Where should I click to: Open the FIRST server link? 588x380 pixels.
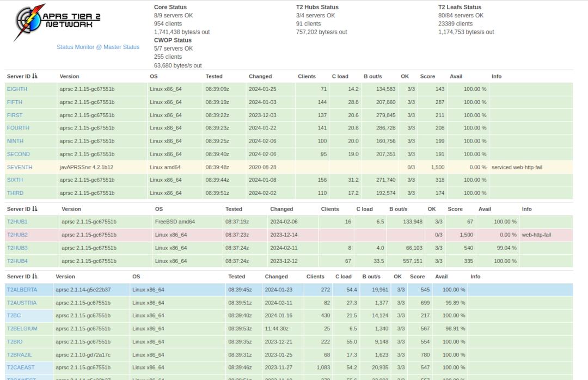pos(15,115)
